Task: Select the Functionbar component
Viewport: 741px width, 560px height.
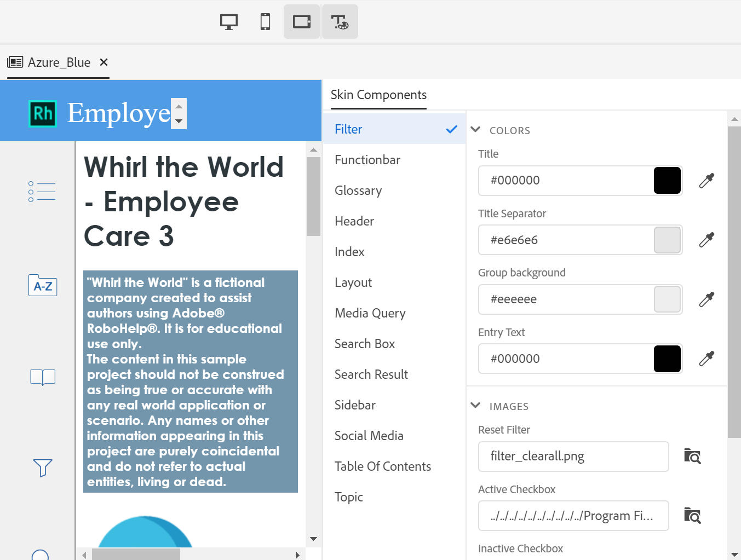Action: 367,160
